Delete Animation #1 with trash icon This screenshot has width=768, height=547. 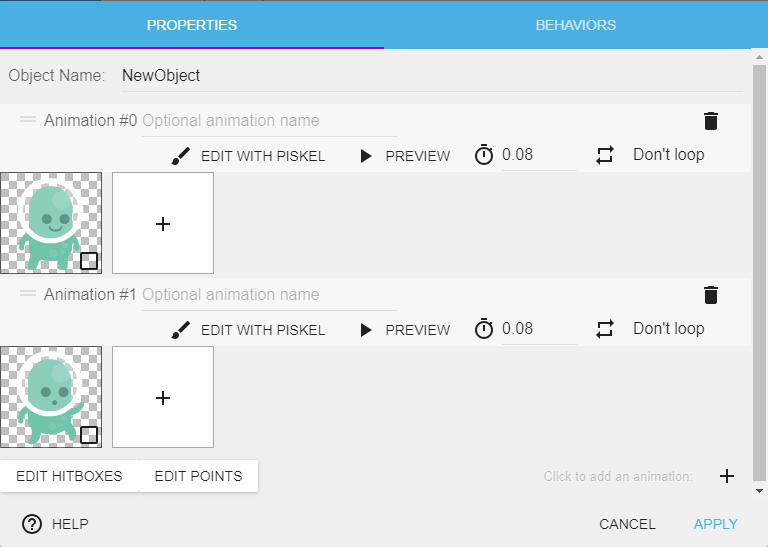pos(711,295)
